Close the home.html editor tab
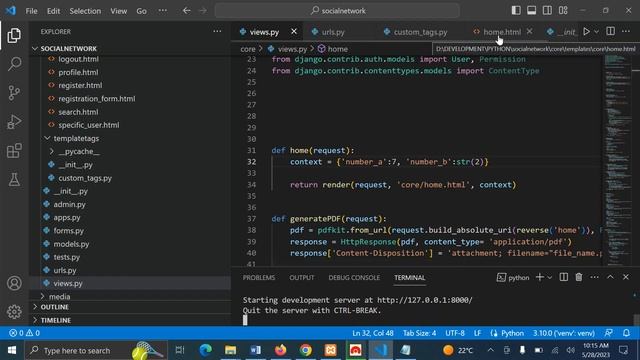The height and width of the screenshot is (360, 640). pyautogui.click(x=529, y=31)
